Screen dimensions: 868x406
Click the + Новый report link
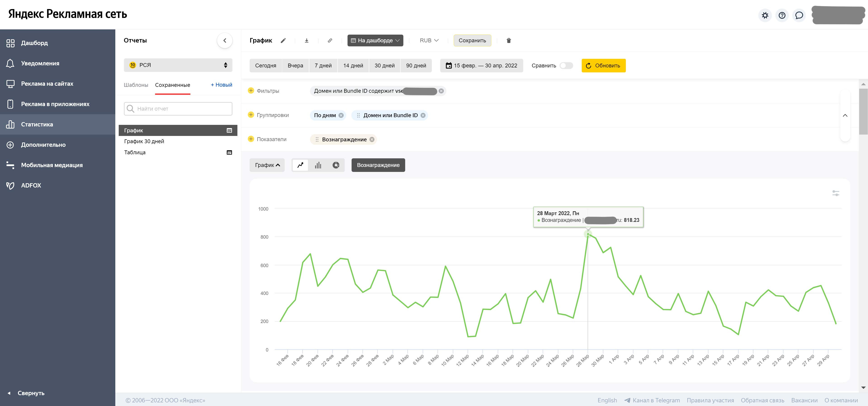pos(221,85)
